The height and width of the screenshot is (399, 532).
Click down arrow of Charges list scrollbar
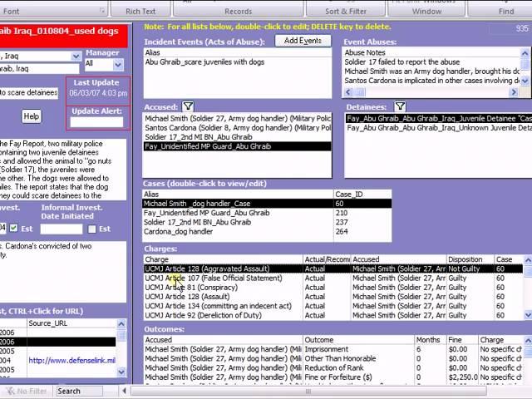point(528,315)
